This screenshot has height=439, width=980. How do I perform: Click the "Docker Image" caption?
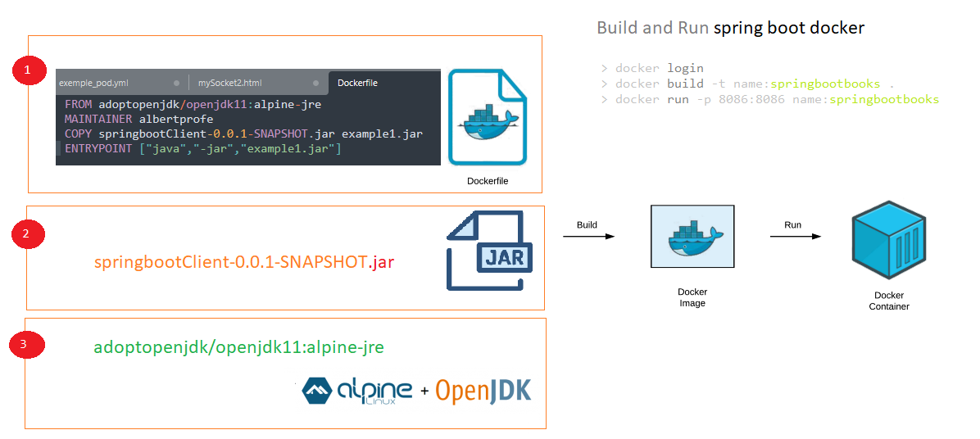tap(692, 298)
